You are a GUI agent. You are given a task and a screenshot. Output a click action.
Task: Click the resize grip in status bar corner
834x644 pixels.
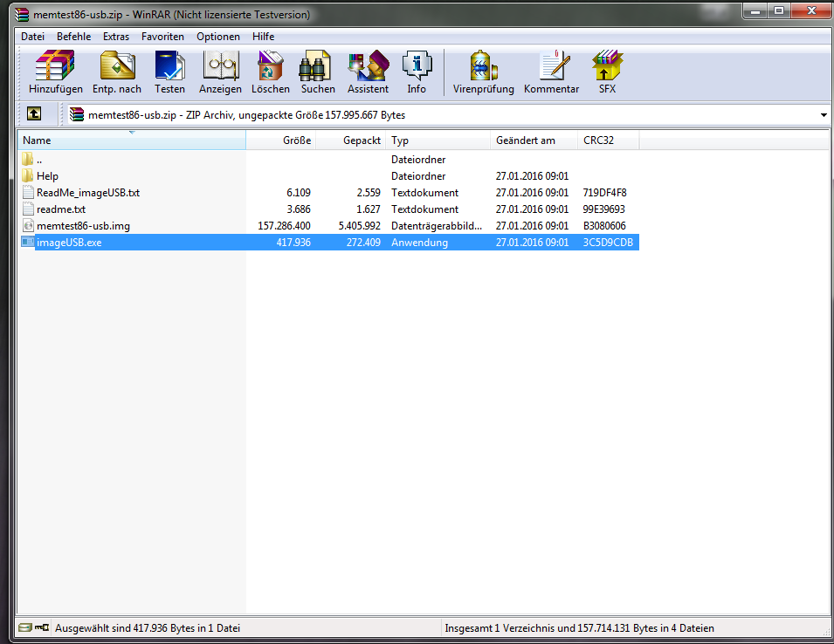[826, 632]
